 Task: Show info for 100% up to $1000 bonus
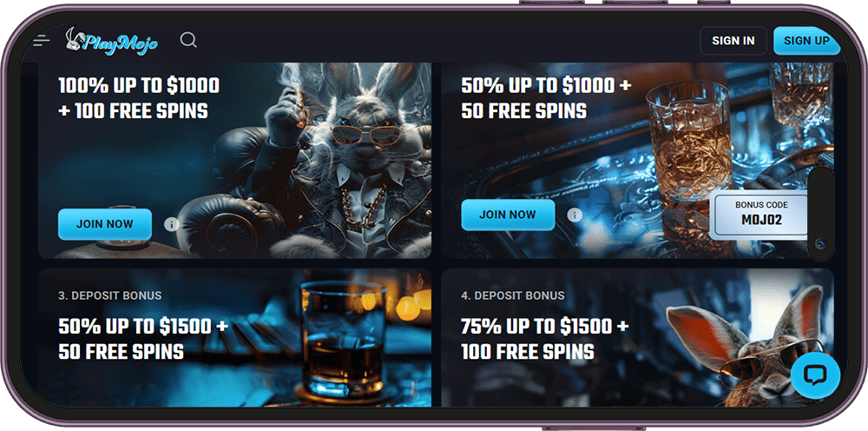(172, 224)
